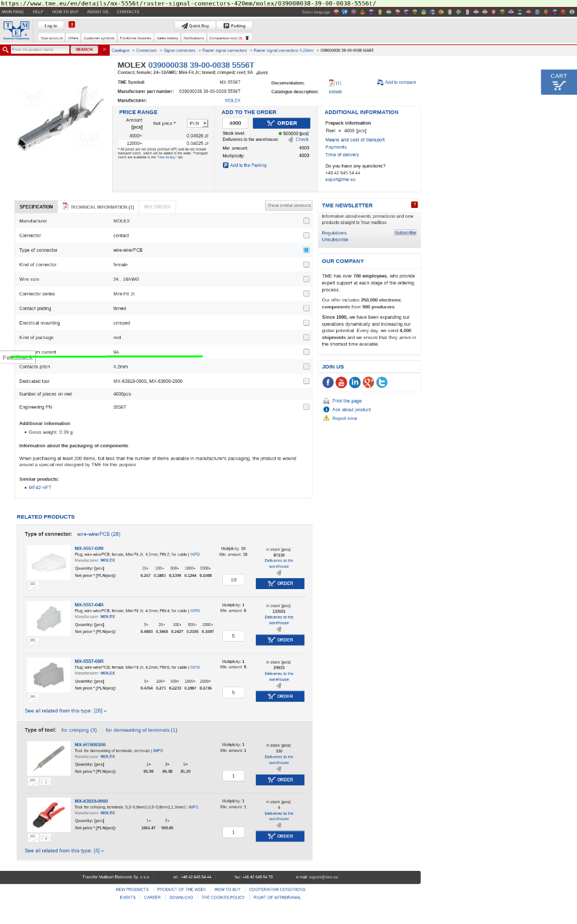577x924 pixels.
Task: Tick the Connector series Mini-Fit Jr checkbox
Action: coord(306,293)
